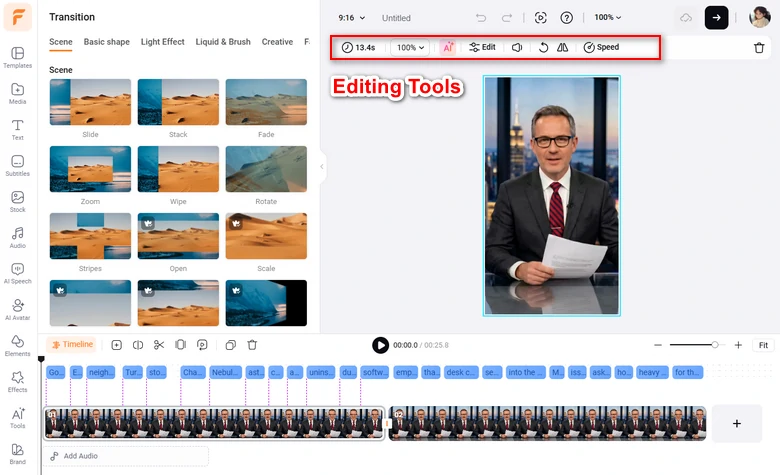Viewport: 780px width, 475px height.
Task: Click the cloud save status icon
Action: point(686,18)
